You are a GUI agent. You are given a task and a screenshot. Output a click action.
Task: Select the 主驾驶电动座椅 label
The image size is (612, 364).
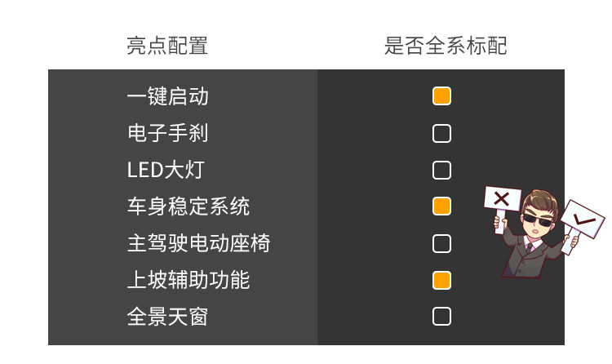pos(198,243)
